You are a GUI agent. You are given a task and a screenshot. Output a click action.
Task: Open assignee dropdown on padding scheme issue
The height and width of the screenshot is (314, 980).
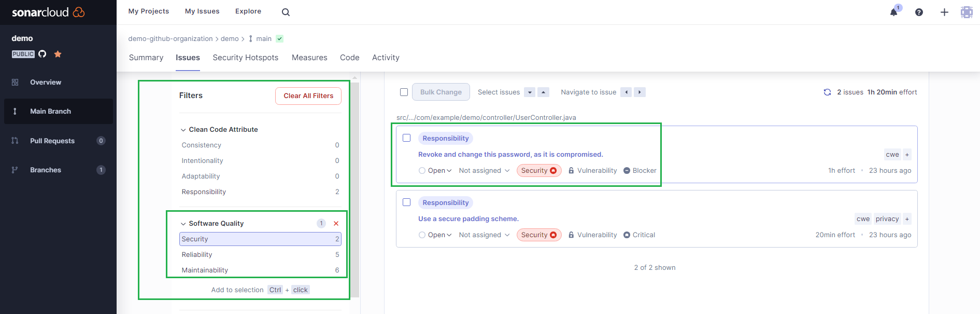(484, 235)
